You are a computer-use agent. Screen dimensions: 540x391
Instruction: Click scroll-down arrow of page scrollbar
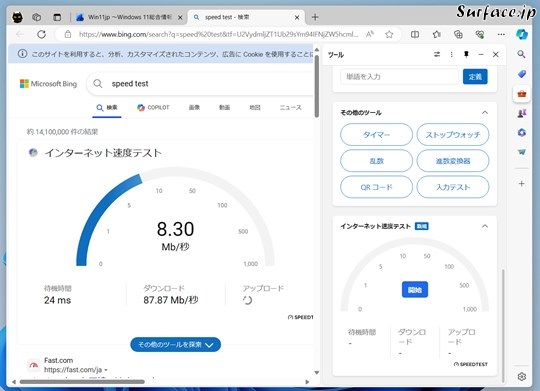tap(316, 372)
